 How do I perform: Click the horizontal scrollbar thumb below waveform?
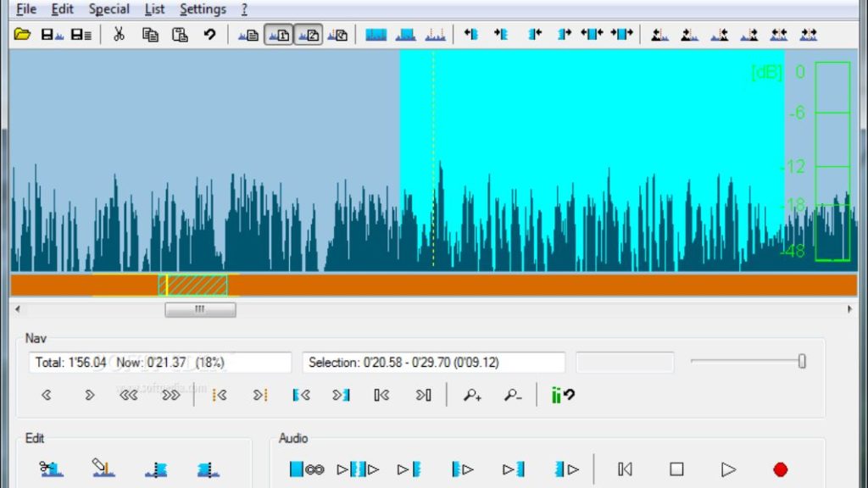pyautogui.click(x=200, y=310)
